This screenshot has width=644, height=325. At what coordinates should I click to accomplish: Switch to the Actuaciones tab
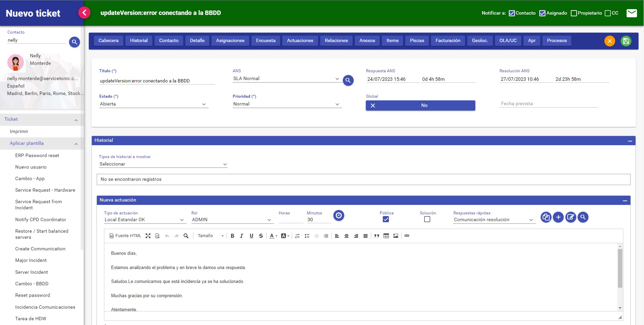(300, 40)
